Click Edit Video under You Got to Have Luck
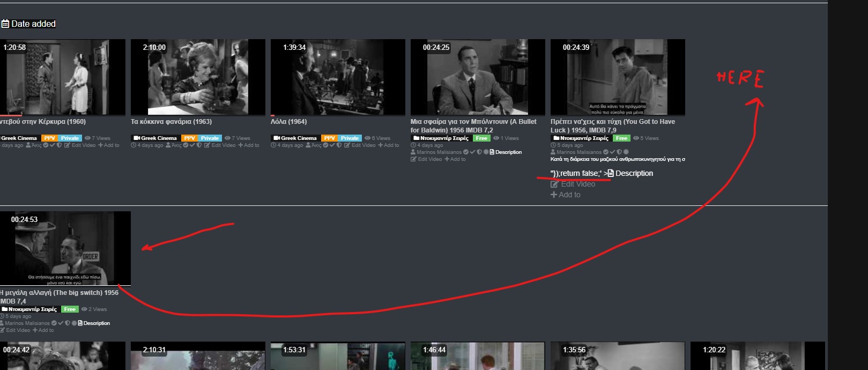868x370 pixels. pos(573,184)
